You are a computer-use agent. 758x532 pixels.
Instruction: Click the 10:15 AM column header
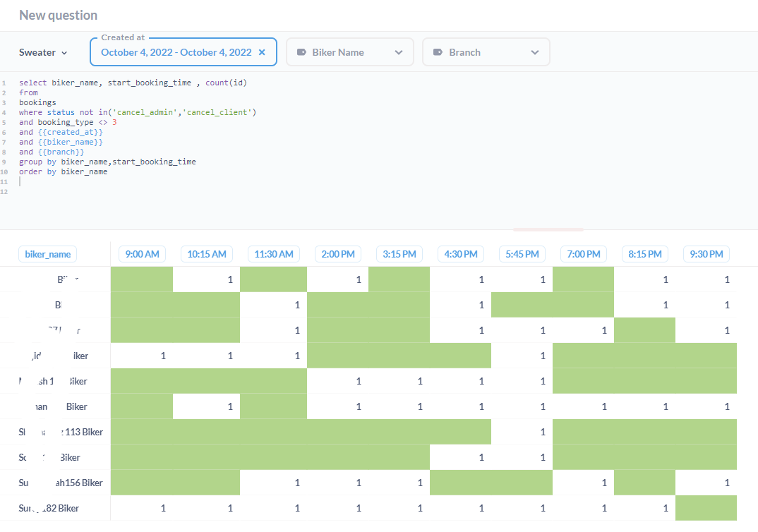coord(207,254)
